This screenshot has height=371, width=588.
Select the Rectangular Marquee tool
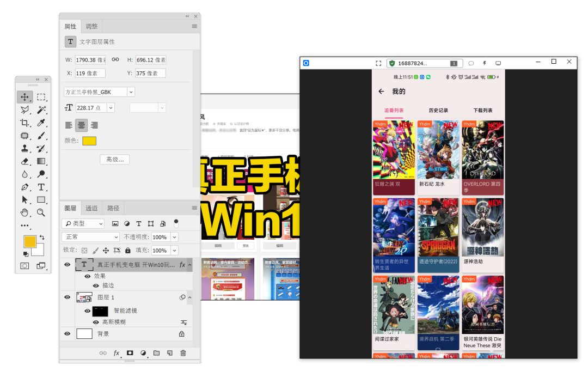coord(41,97)
